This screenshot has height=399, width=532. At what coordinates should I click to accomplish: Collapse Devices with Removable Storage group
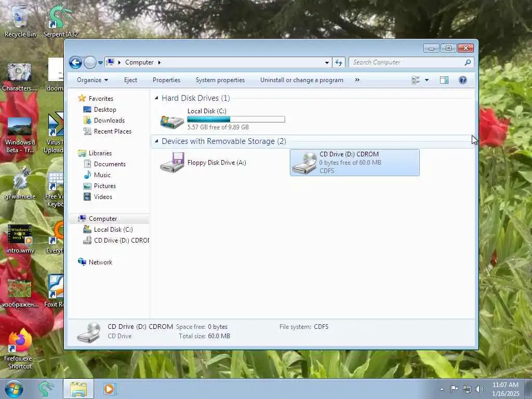tap(156, 141)
